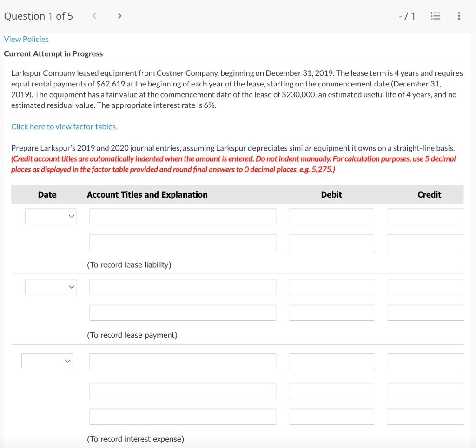Select second credit field for lease liability entry
This screenshot has width=476, height=448.
click(x=425, y=242)
